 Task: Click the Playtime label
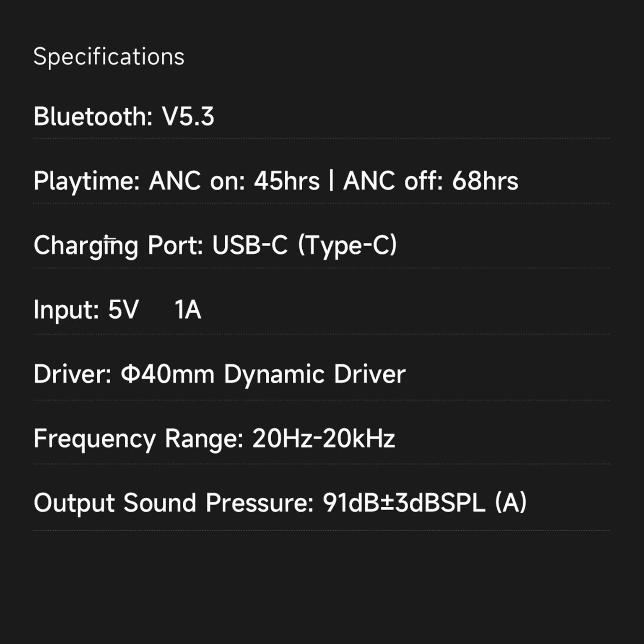(86, 181)
